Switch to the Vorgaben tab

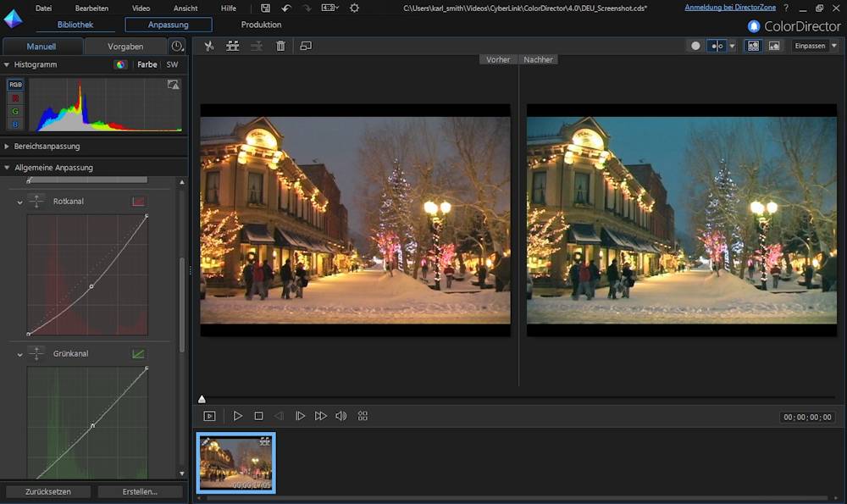[x=125, y=47]
